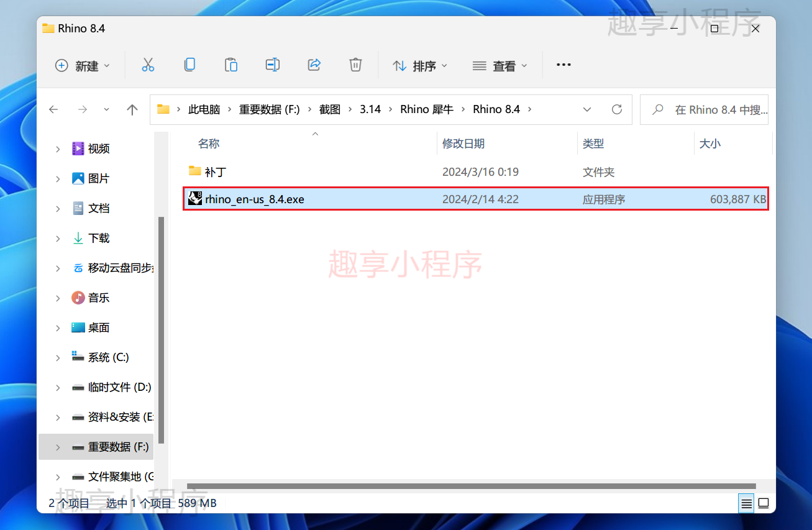Viewport: 812px width, 530px height.
Task: Click date 2024/2/14 4:22
Action: pyautogui.click(x=480, y=199)
